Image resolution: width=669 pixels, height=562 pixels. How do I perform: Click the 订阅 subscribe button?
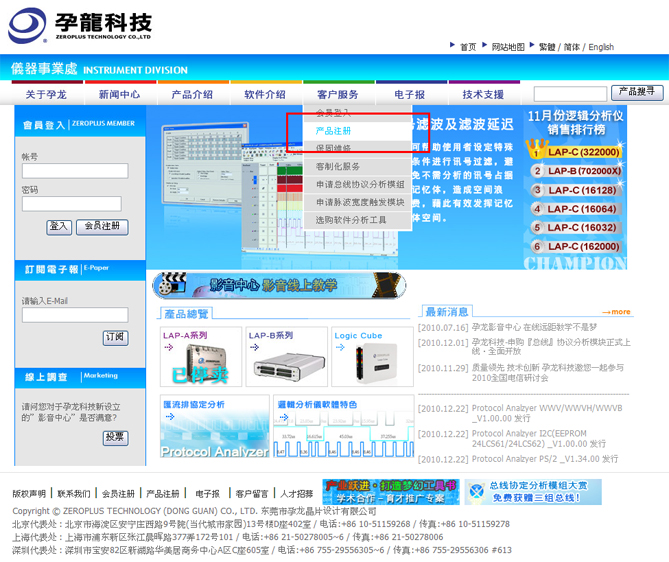tap(115, 338)
